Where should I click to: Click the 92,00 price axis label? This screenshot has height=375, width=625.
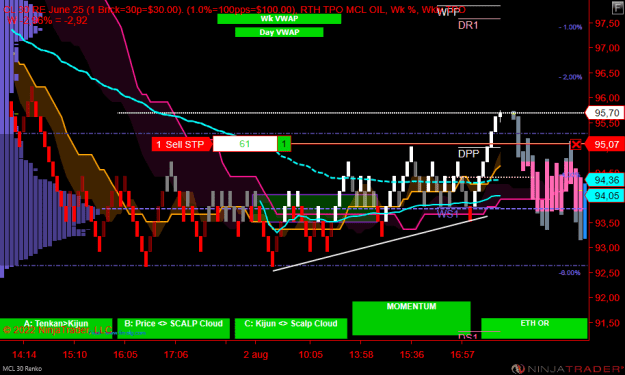[607, 297]
